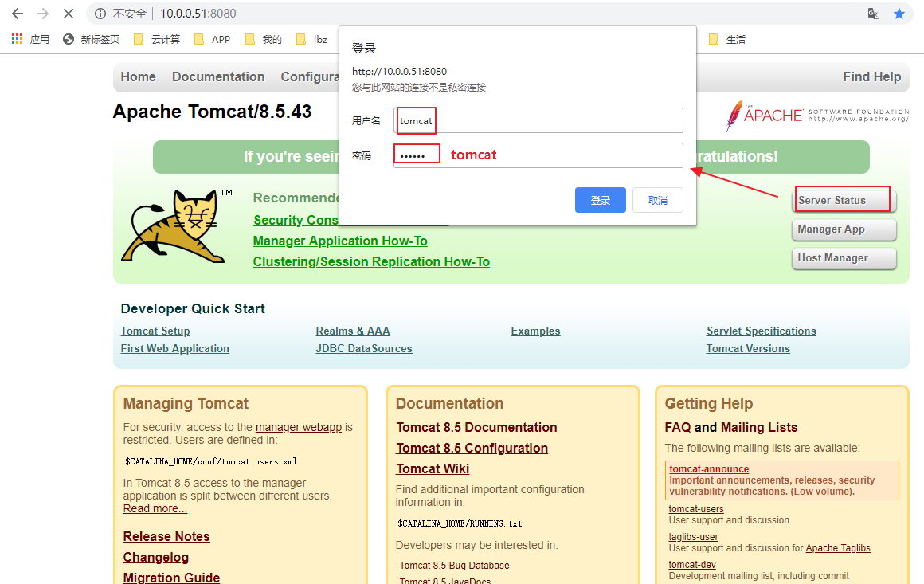Open the Examples link
The height and width of the screenshot is (584, 924).
coord(535,331)
